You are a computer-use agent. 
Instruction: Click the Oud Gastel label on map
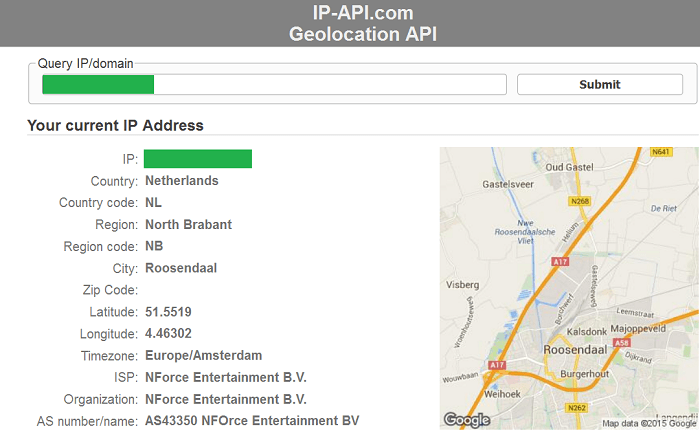570,167
